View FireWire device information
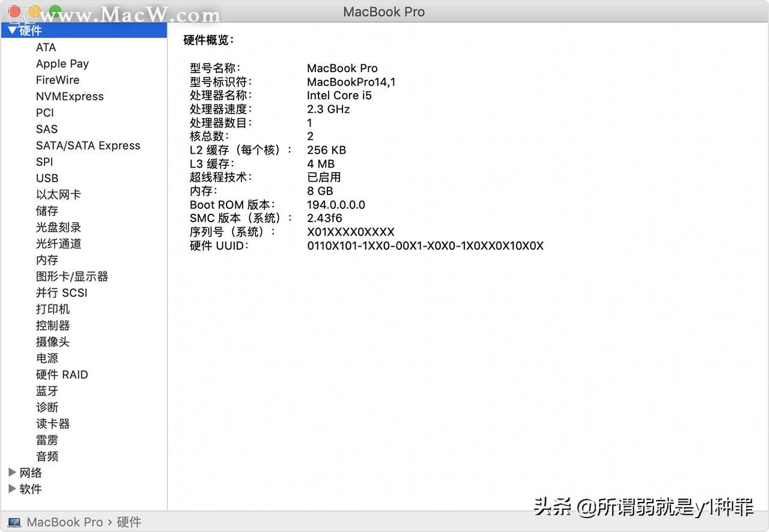This screenshot has width=769, height=532. point(58,80)
